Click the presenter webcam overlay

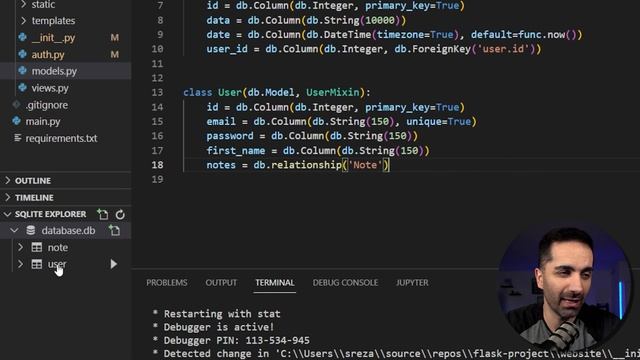[x=565, y=287]
